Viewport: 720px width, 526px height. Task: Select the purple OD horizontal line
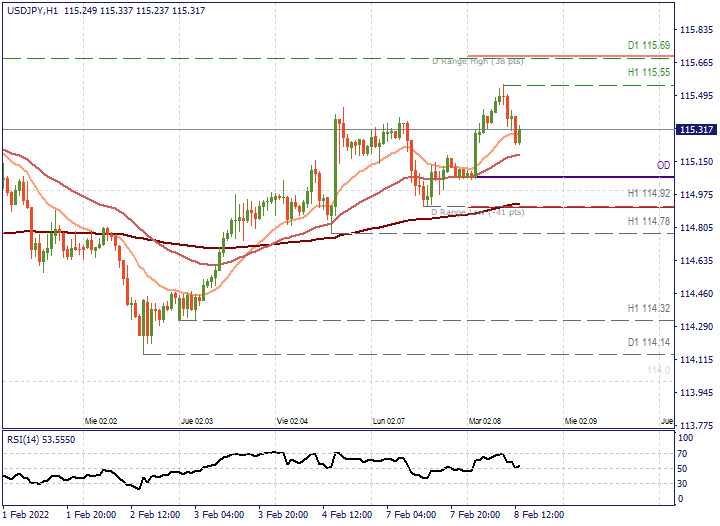[574, 177]
